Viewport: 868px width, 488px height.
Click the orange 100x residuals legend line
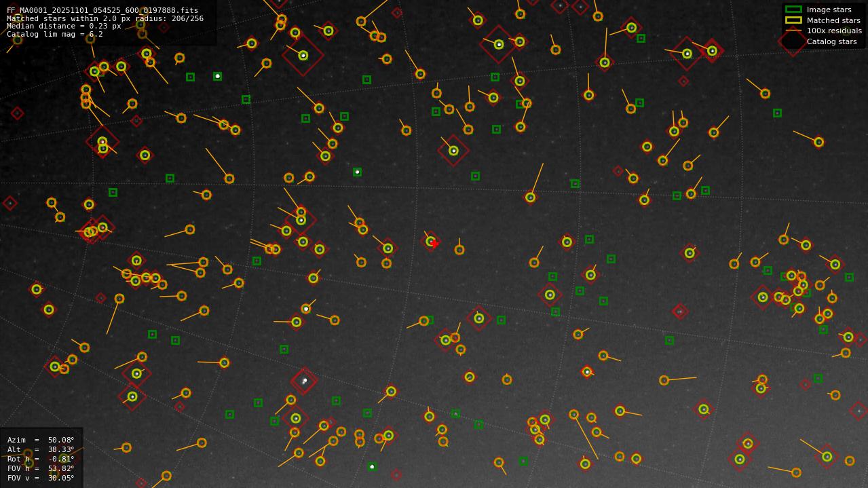pyautogui.click(x=793, y=31)
